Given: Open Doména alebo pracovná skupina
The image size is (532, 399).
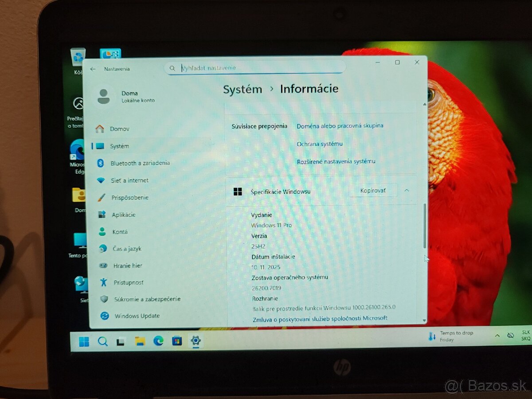Looking at the screenshot, I should (340, 126).
